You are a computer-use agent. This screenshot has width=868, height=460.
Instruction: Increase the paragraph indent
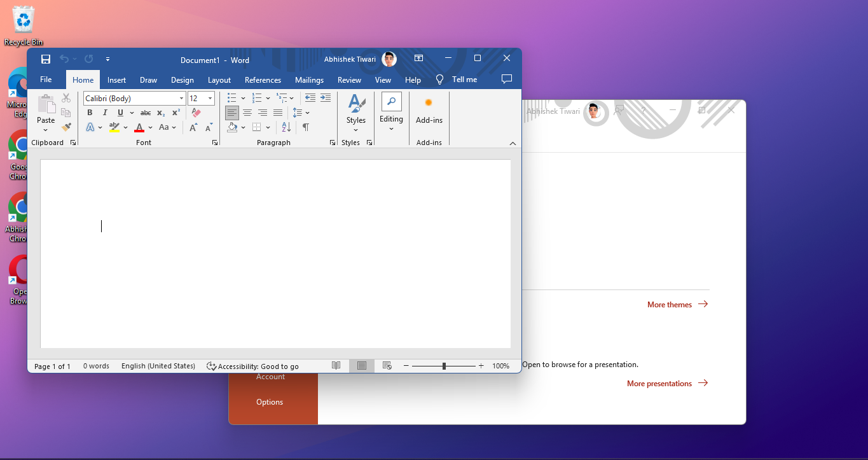click(x=326, y=98)
